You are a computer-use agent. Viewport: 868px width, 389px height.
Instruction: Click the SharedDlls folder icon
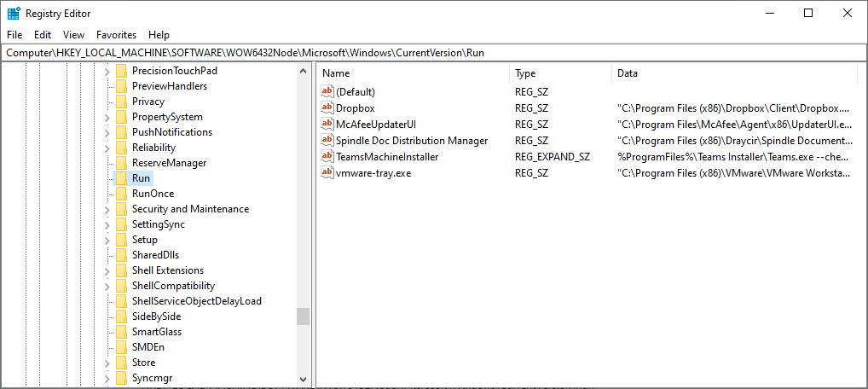(x=122, y=255)
